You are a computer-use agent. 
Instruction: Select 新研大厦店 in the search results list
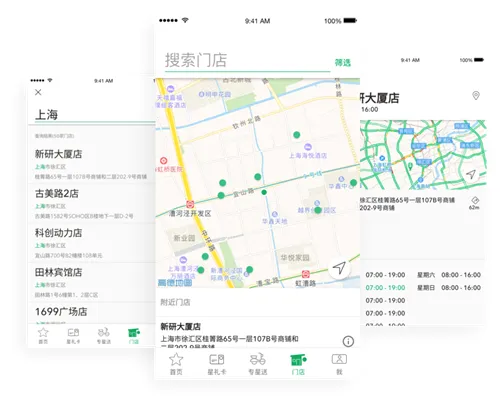pos(92,164)
